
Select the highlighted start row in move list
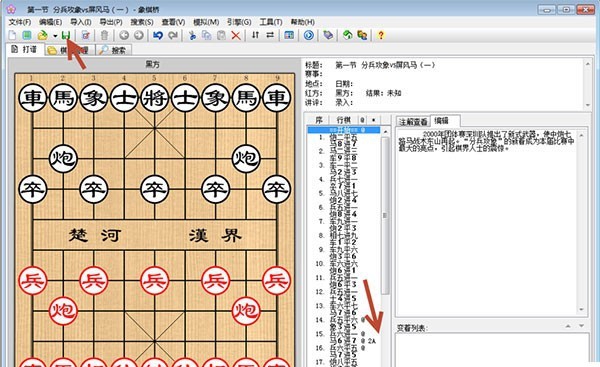(x=343, y=130)
